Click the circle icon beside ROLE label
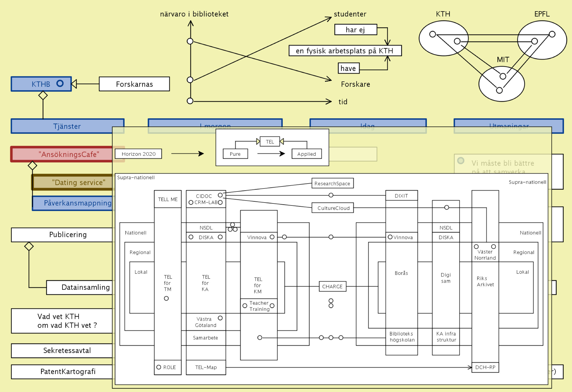The height and width of the screenshot is (392, 572). pyautogui.click(x=159, y=367)
